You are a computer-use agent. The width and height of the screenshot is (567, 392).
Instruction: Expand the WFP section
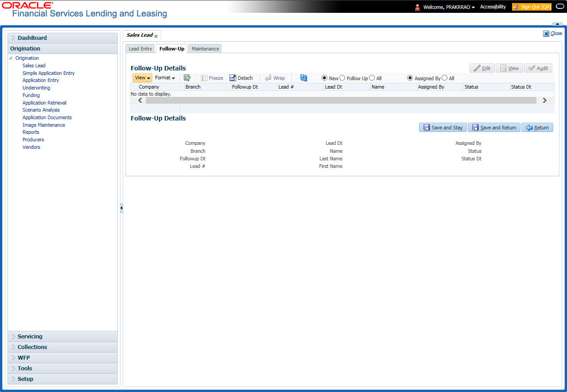[13, 358]
